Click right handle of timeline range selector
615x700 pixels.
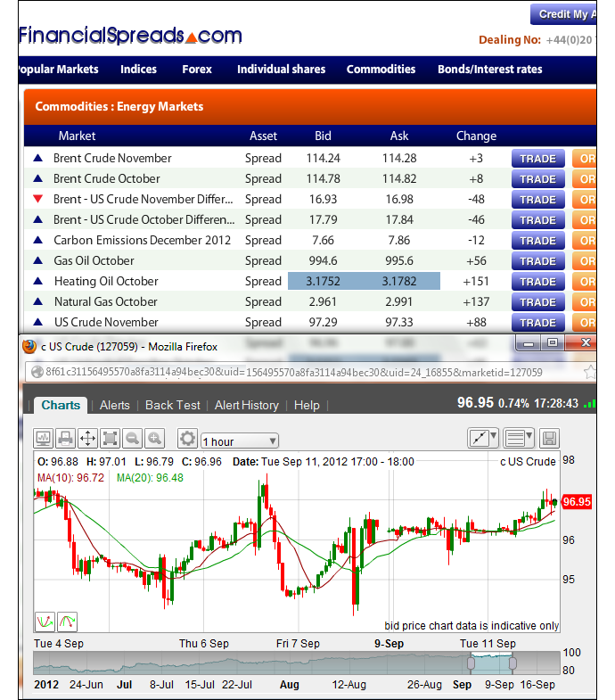coord(512,663)
